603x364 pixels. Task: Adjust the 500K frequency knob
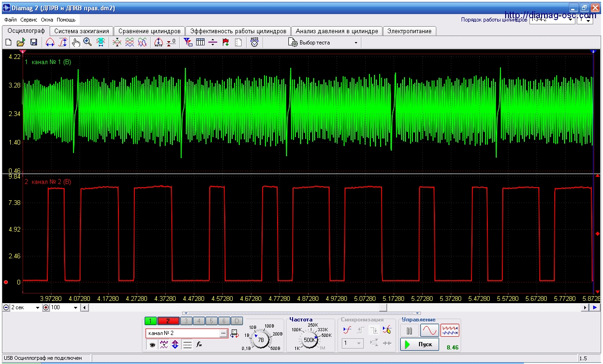[309, 340]
